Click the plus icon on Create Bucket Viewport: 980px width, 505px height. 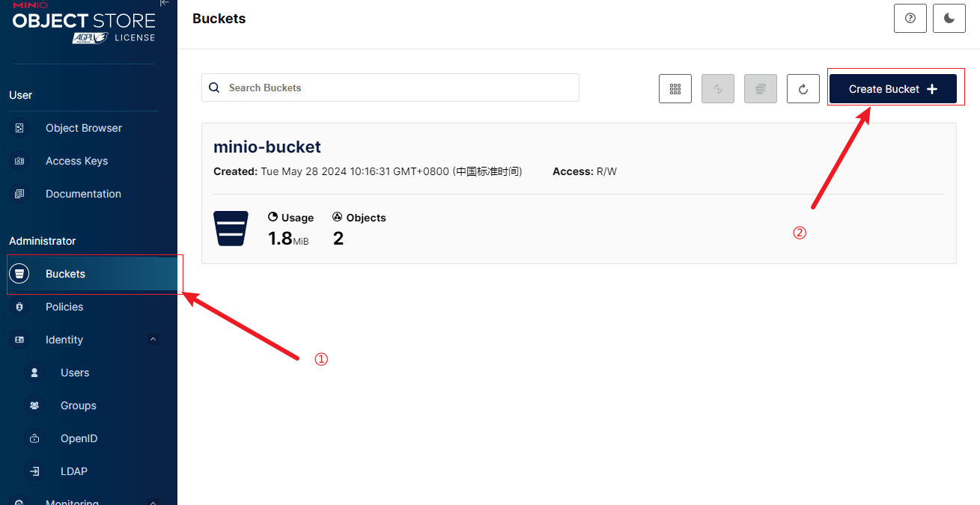click(x=932, y=89)
